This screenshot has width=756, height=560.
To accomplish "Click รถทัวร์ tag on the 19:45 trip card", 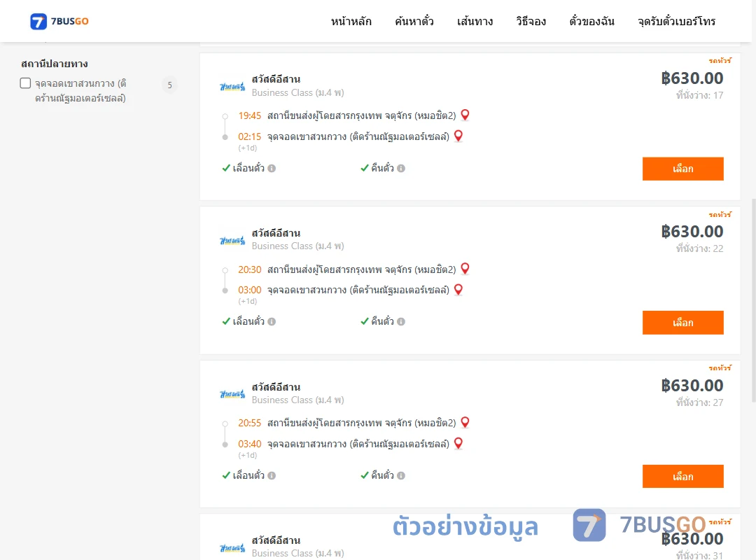I will 720,60.
